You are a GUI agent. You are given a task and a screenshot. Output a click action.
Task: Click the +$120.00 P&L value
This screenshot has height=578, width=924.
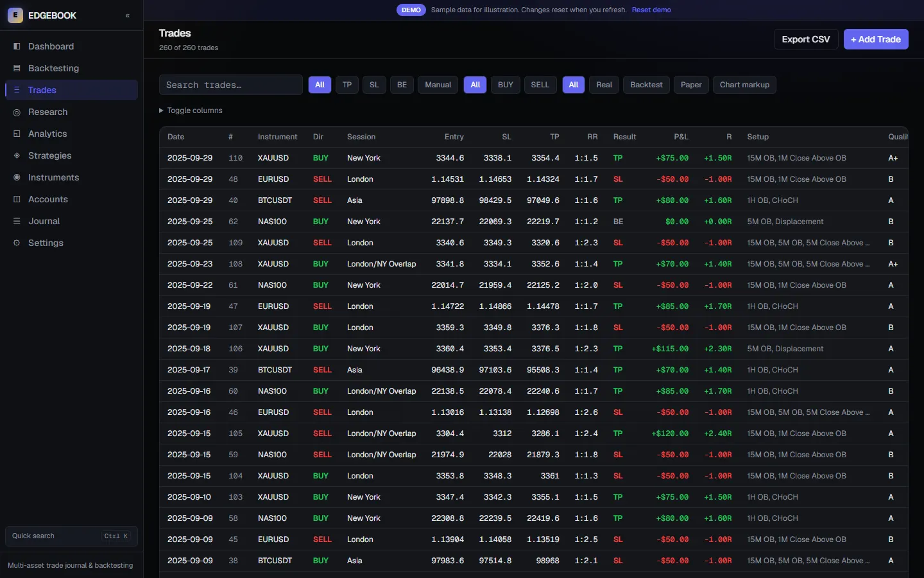(x=670, y=433)
